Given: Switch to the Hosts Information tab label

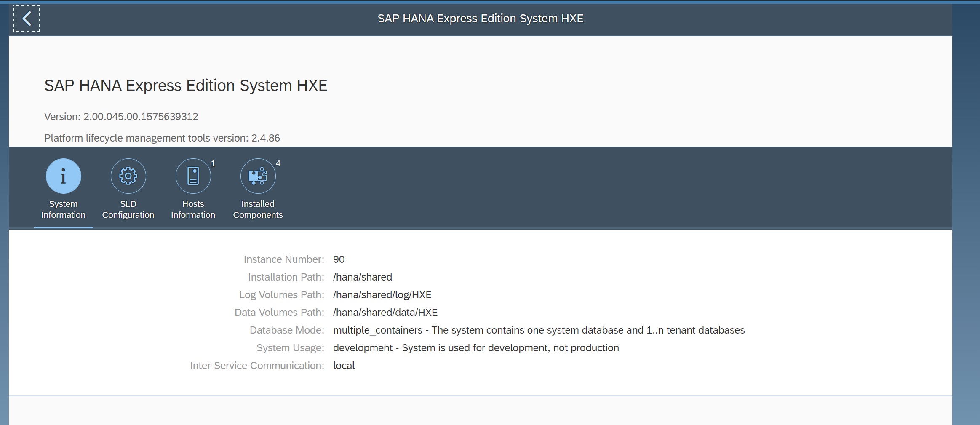Looking at the screenshot, I should click(x=193, y=209).
